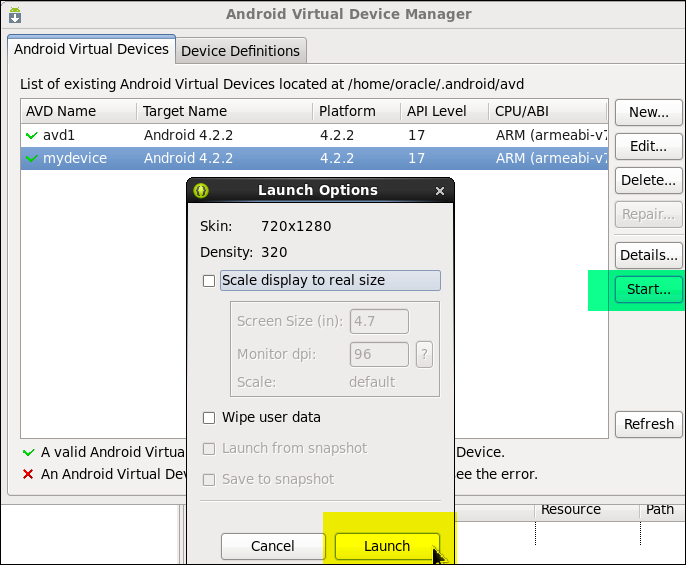Refresh the AVD list
This screenshot has height=565, width=686.
[649, 424]
